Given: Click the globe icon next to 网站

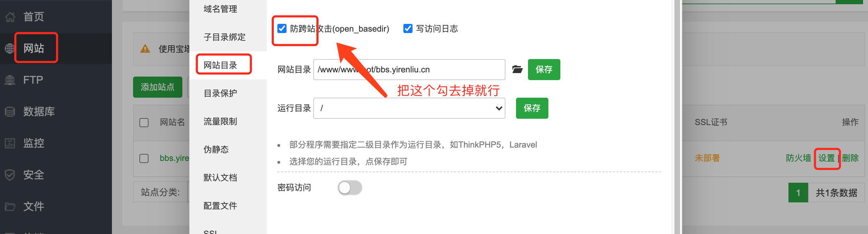Looking at the screenshot, I should point(10,48).
